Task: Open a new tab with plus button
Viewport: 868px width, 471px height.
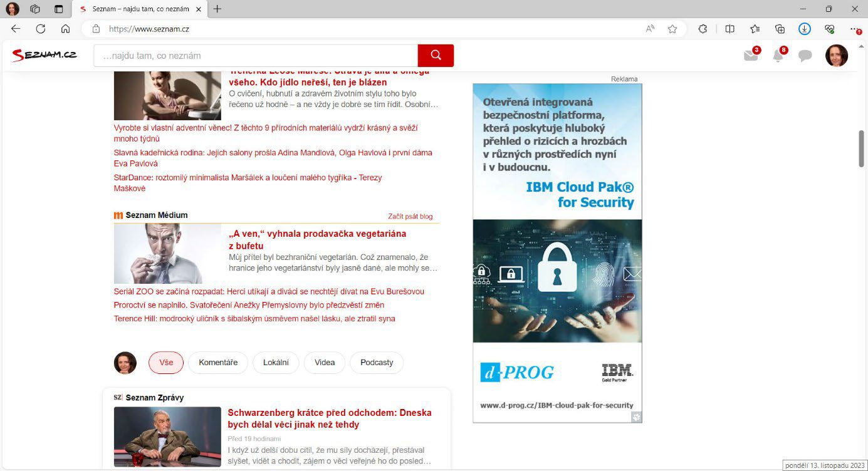Action: point(217,9)
